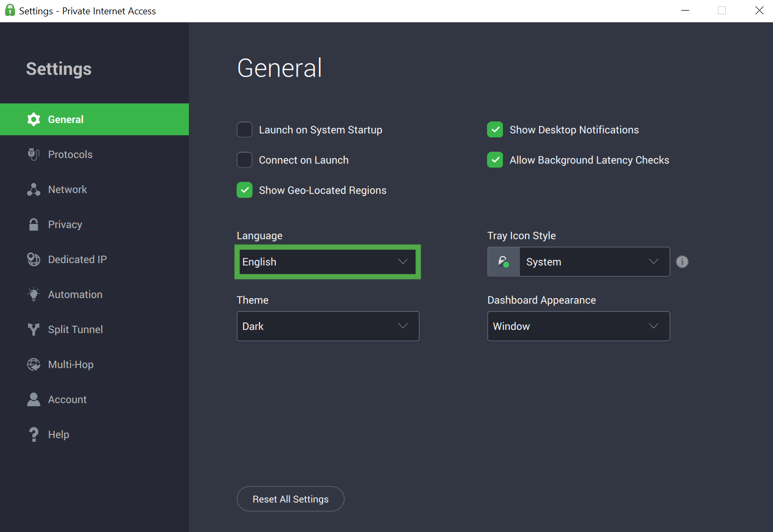Image resolution: width=773 pixels, height=532 pixels.
Task: Click the tray icon preview beside System
Action: pyautogui.click(x=503, y=261)
